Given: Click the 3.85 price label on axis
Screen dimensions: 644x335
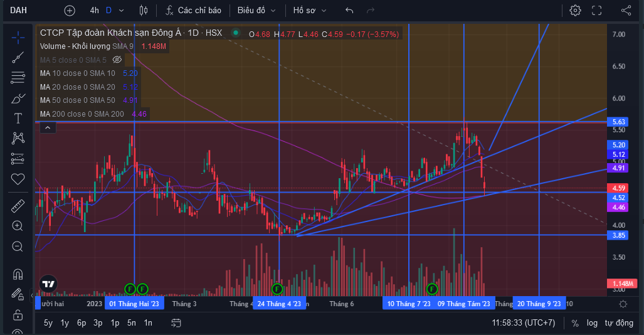Looking at the screenshot, I should coord(618,235).
